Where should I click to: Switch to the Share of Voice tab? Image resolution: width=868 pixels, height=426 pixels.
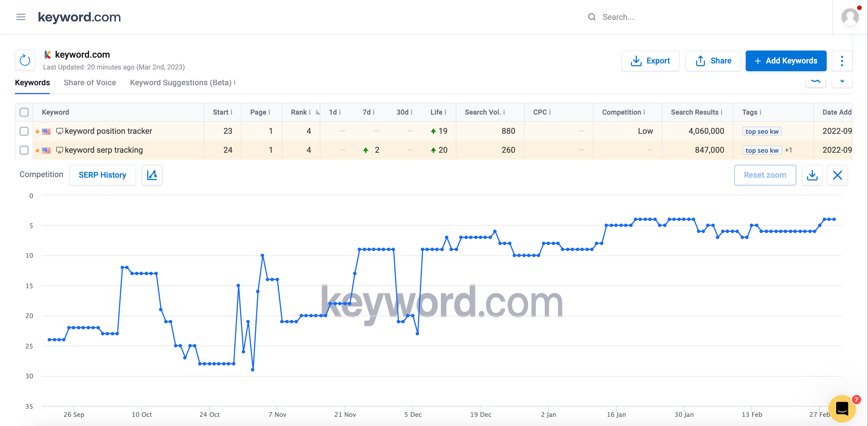click(90, 83)
